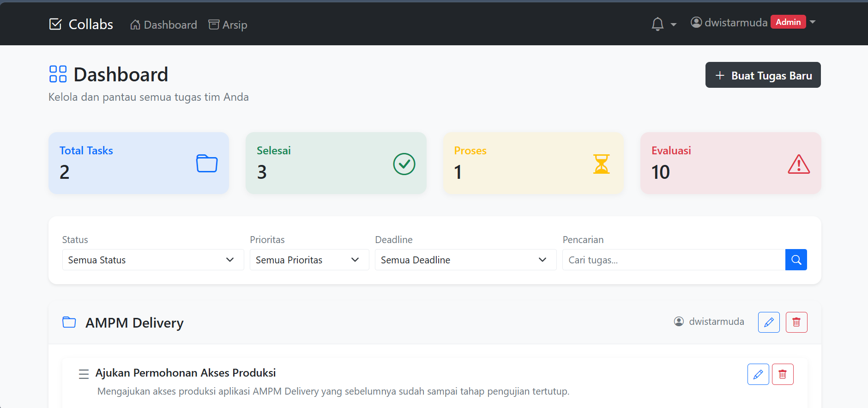Open the notification bell dropdown
868x408 pixels.
point(663,24)
